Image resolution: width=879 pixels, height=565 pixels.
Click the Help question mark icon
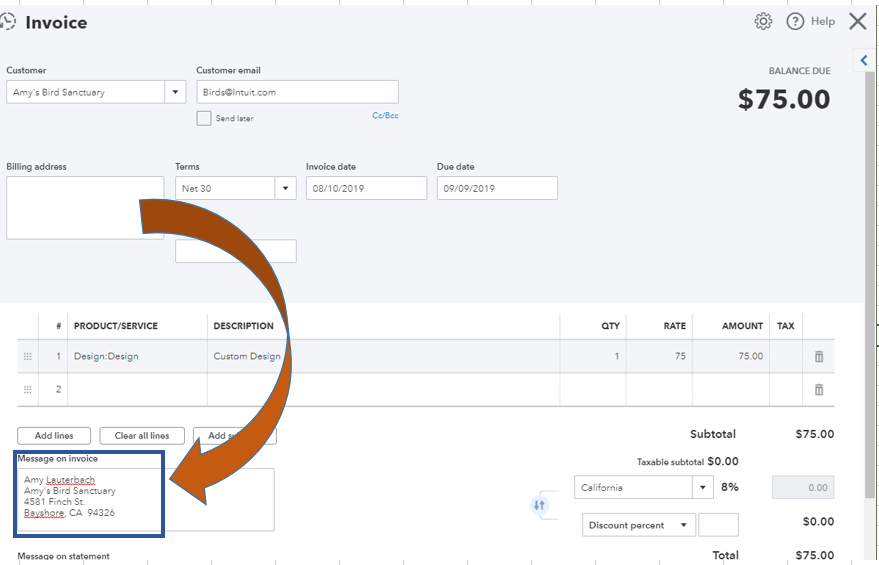click(x=796, y=21)
